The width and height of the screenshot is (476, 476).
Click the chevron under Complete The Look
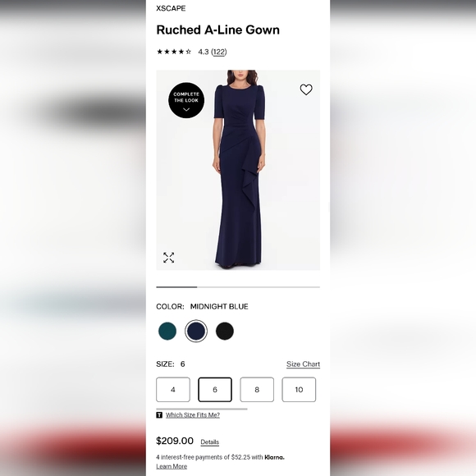pos(186,109)
